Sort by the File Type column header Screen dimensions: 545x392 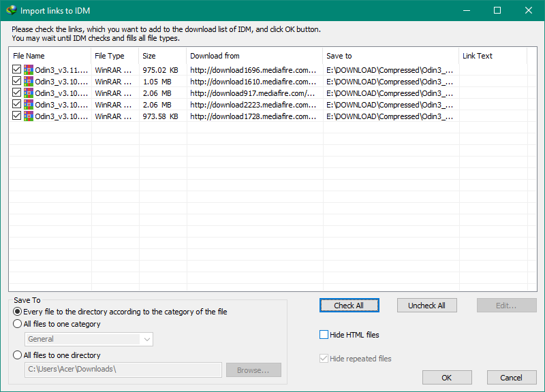click(114, 56)
